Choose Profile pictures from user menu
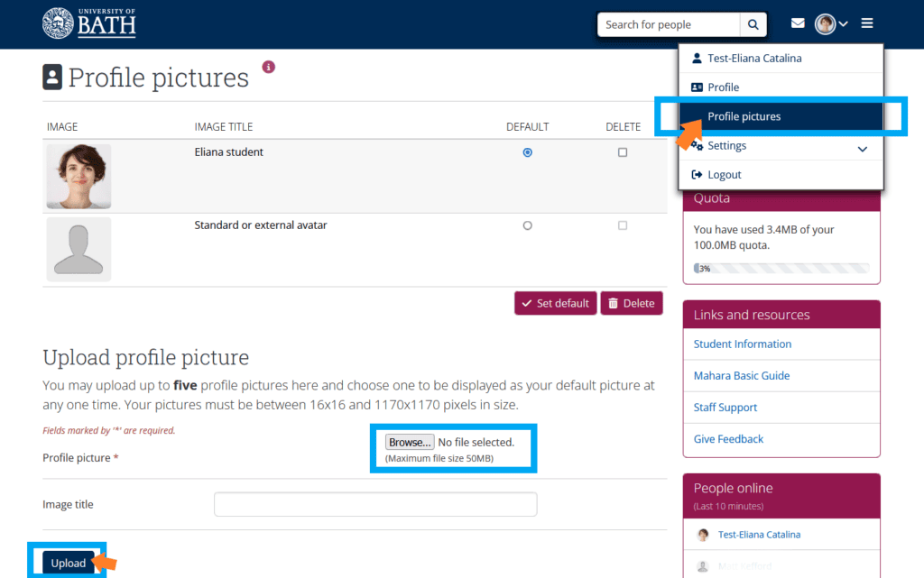Image resolution: width=924 pixels, height=578 pixels. coord(744,116)
